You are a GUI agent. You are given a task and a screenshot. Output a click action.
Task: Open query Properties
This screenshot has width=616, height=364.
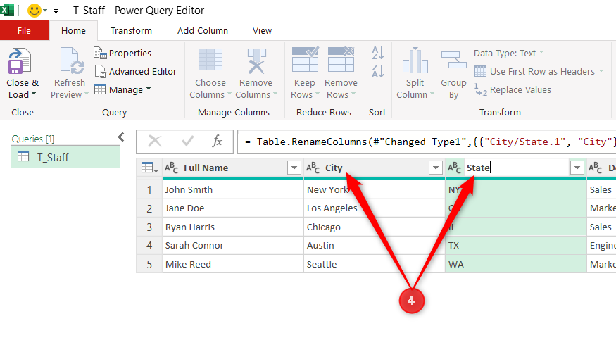(x=122, y=53)
